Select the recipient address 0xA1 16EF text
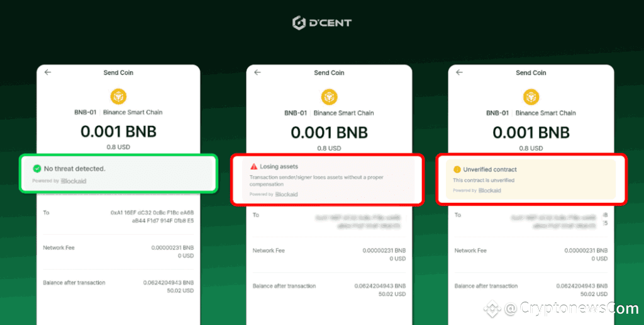 pos(152,217)
